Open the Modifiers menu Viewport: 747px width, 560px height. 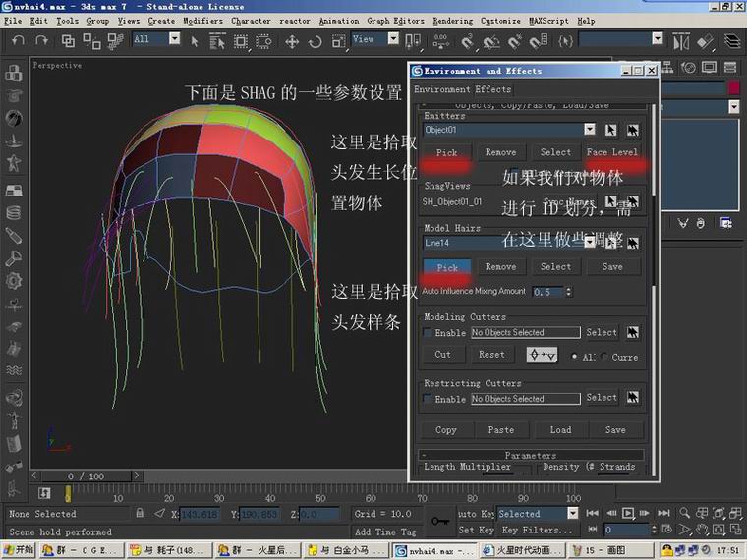(202, 21)
